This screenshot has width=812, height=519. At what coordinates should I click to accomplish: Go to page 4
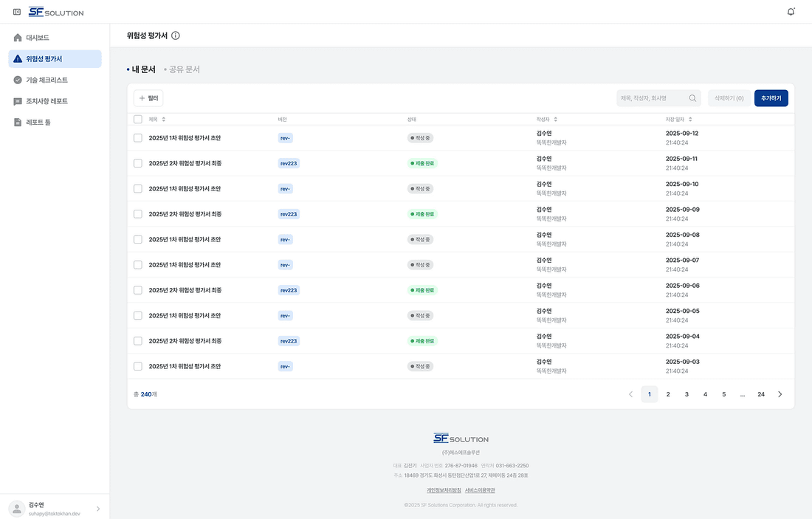[x=705, y=394]
